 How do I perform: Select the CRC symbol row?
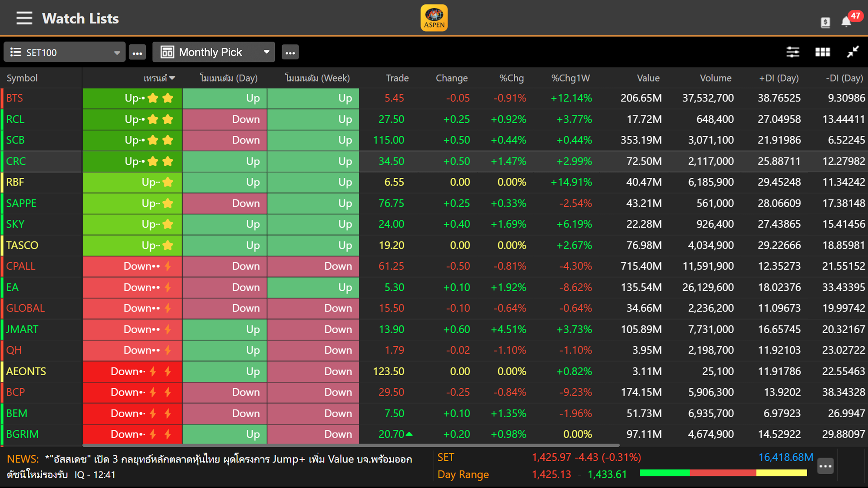coord(434,161)
